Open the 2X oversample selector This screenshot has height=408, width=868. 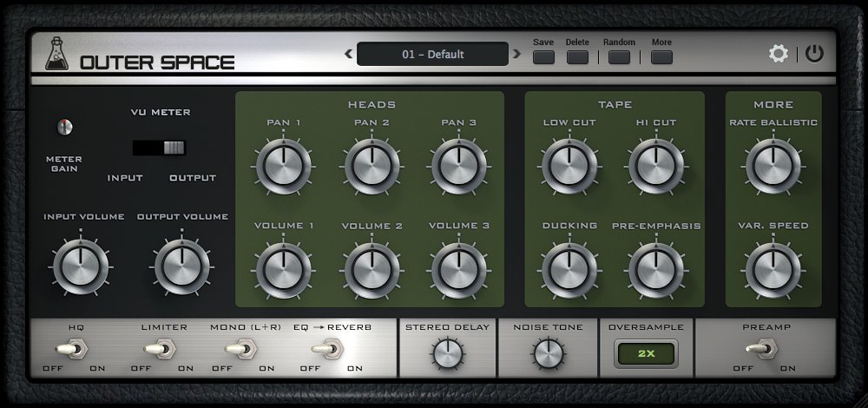647,354
